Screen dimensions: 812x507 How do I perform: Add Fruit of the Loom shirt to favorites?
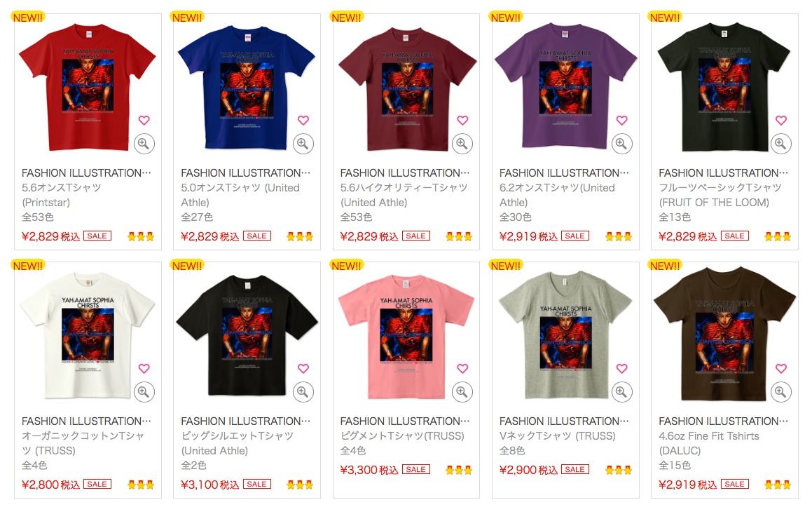click(781, 121)
